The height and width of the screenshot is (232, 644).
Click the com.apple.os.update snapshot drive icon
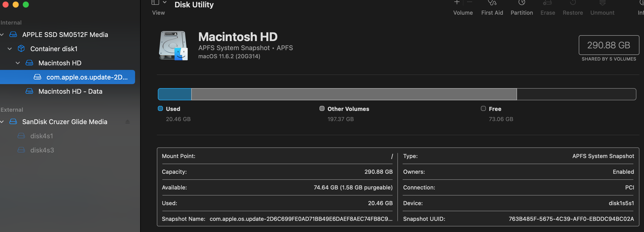tap(37, 77)
